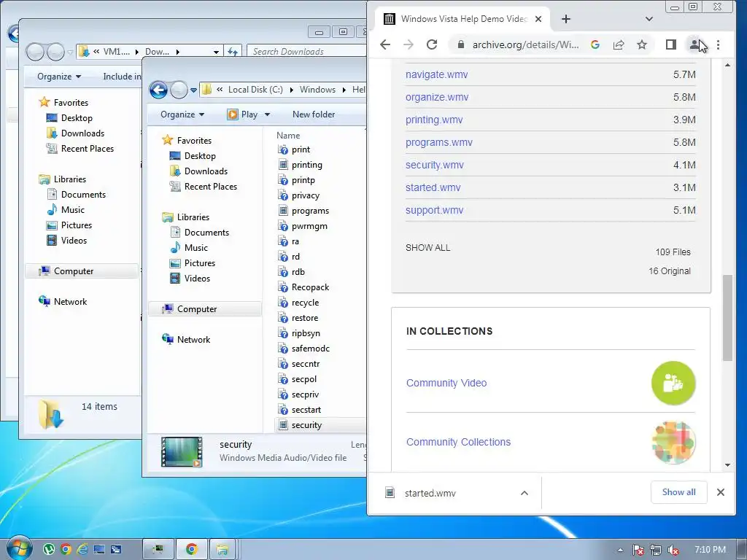Click Internet Explorer quick launch icon

coord(82,550)
